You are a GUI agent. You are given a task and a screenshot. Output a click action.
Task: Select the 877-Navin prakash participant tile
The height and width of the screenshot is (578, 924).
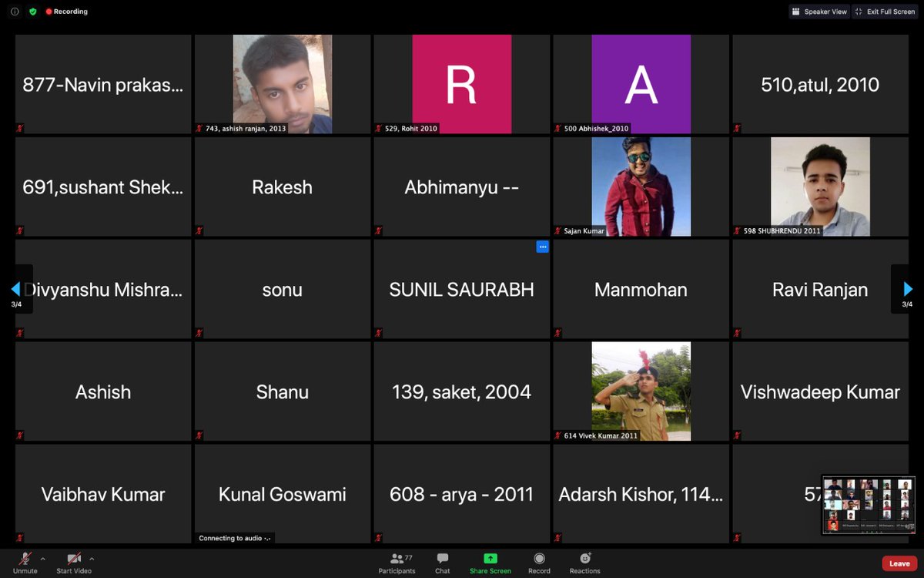coord(103,84)
